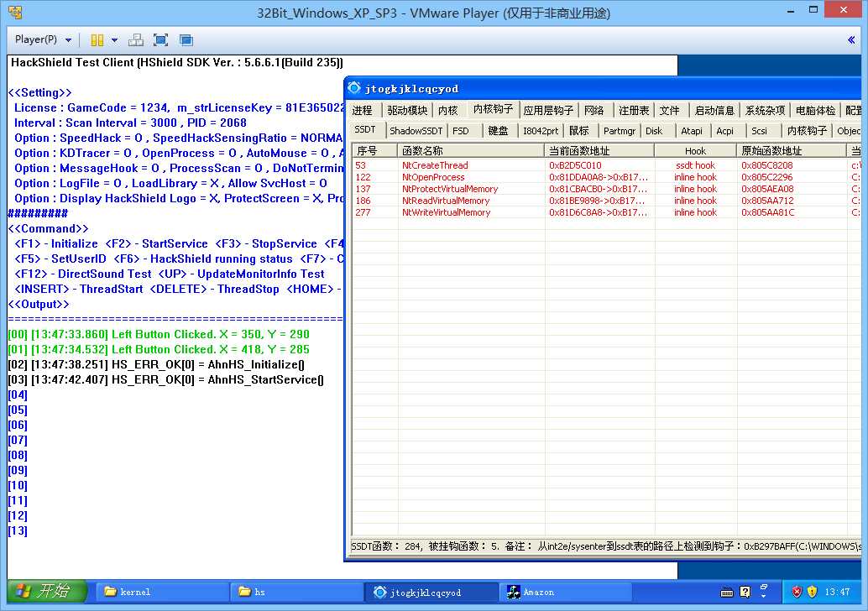Viewport: 868px width, 611px height.
Task: Sort by the 原始函数地址 column header
Action: (792, 150)
